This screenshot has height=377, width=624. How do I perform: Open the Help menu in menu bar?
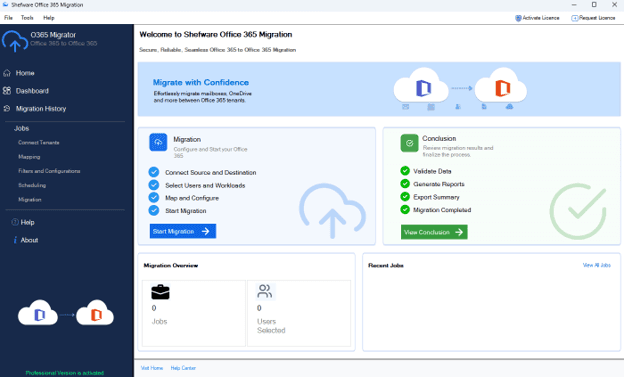tap(49, 18)
